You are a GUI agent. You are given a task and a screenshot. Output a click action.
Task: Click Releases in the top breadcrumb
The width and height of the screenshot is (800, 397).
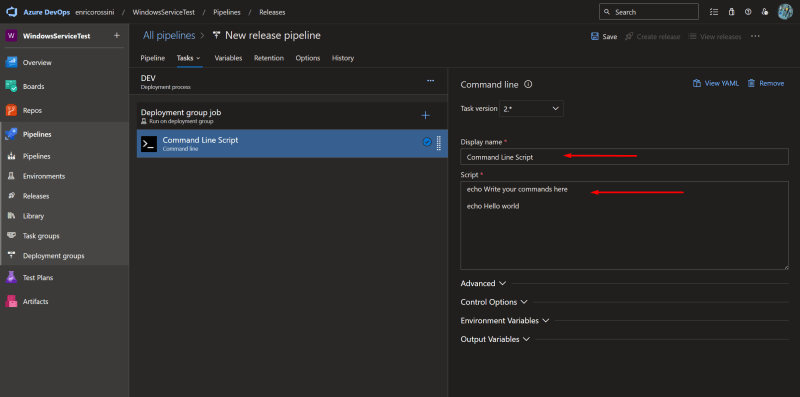click(272, 12)
